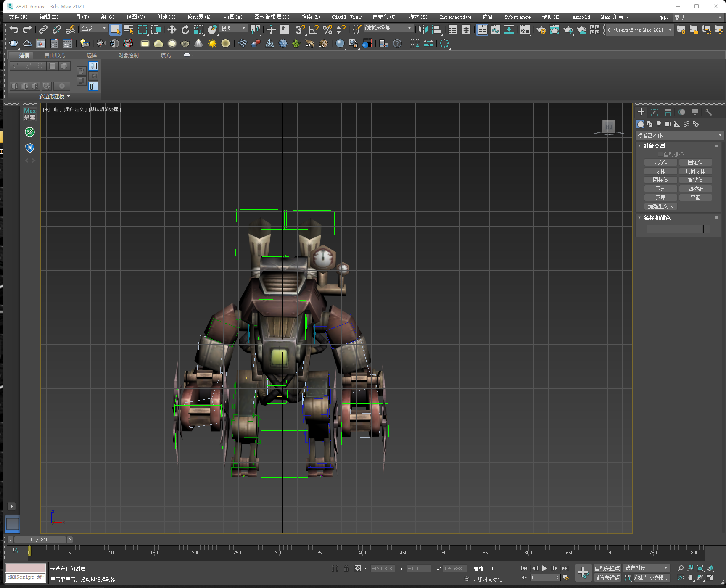This screenshot has width=726, height=588.
Task: Open the 渲染(R) menu
Action: (x=311, y=17)
